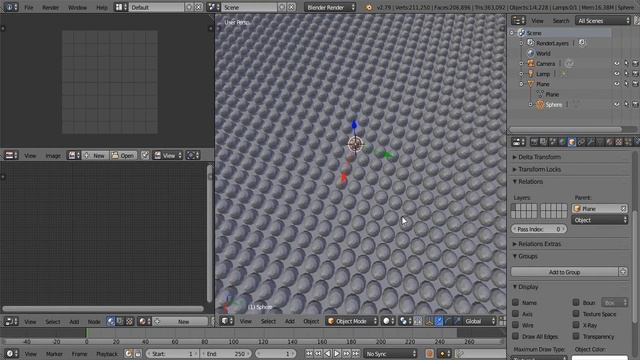Open the Modifiers wrench tab icon
This screenshot has width=640, height=360.
[591, 142]
